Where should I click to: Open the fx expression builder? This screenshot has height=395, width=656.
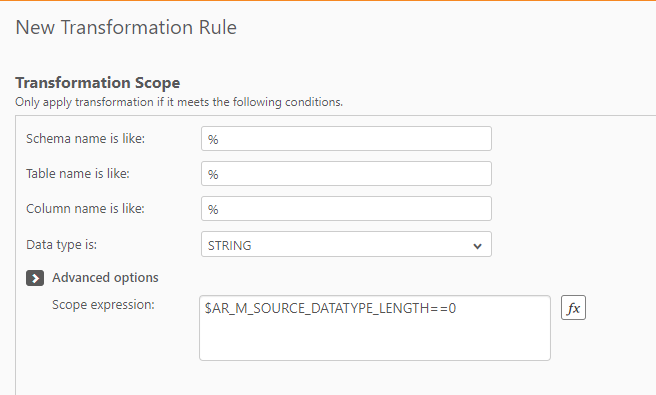coord(573,308)
